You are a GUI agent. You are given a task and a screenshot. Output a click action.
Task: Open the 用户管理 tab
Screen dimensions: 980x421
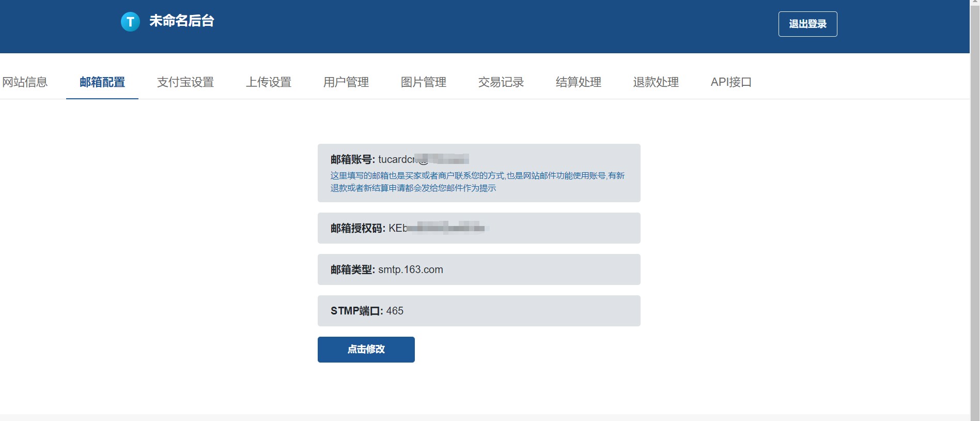tap(346, 82)
